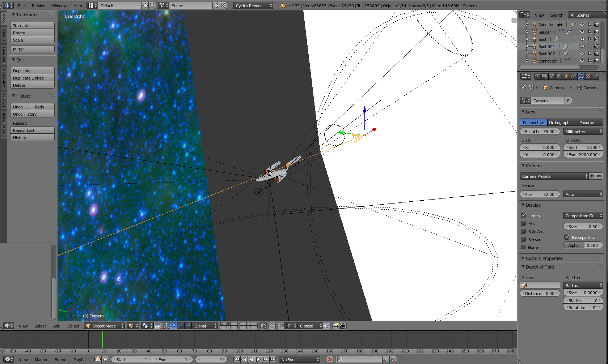Click the Undo History button
Screen dimensions: 608x364
pyautogui.click(x=32, y=114)
